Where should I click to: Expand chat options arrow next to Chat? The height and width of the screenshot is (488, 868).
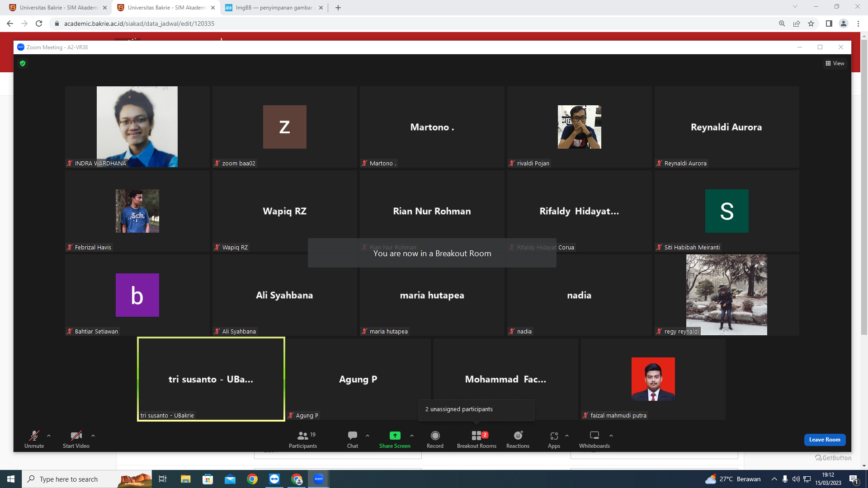368,436
